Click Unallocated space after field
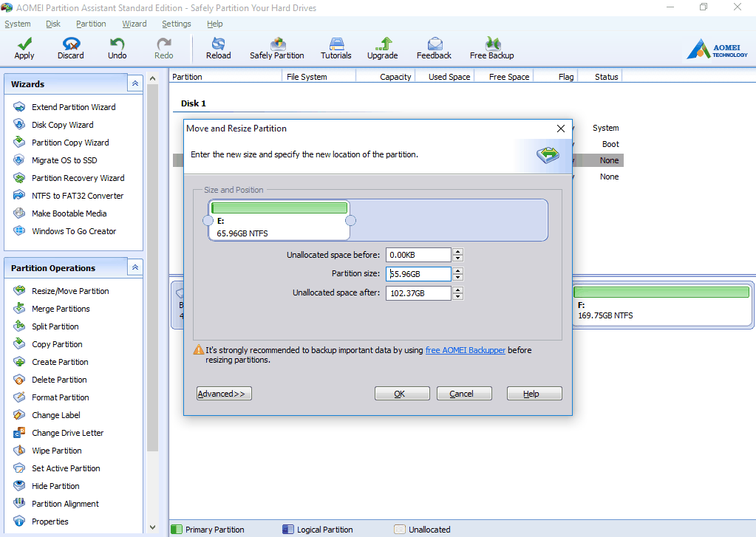The image size is (756, 537). tap(418, 293)
